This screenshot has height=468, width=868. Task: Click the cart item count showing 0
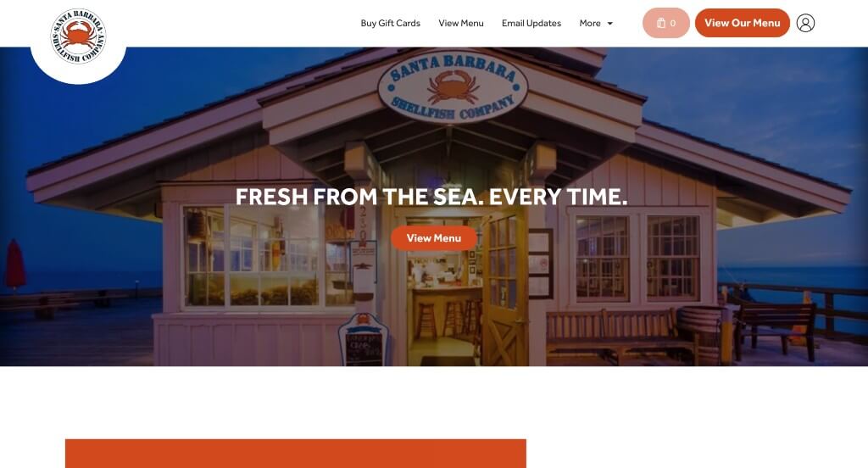click(x=673, y=23)
